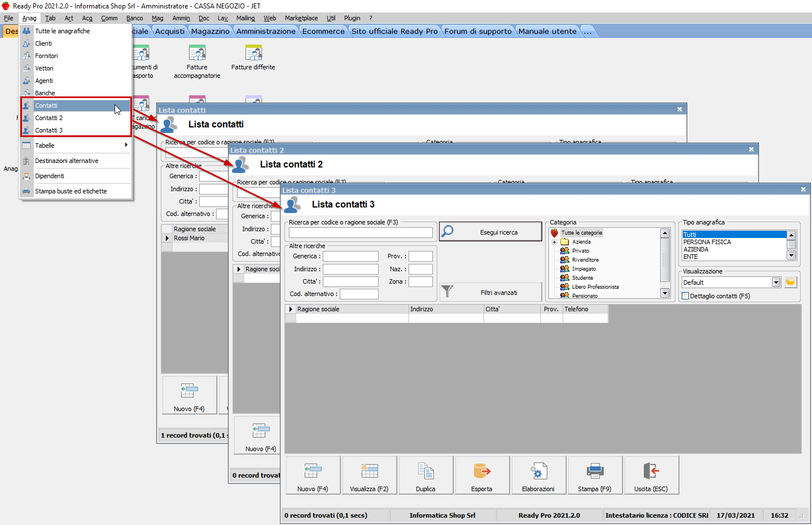Open the overflow '...' tab
This screenshot has height=525, width=812.
[x=588, y=31]
